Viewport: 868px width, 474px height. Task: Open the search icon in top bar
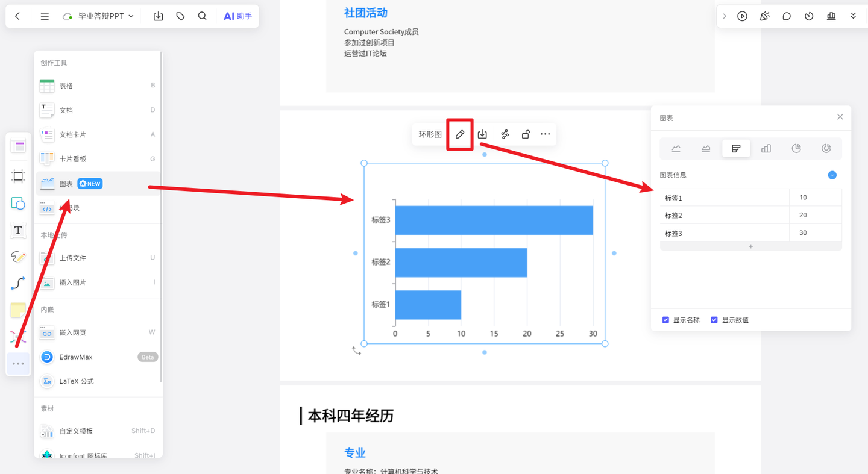pos(203,16)
